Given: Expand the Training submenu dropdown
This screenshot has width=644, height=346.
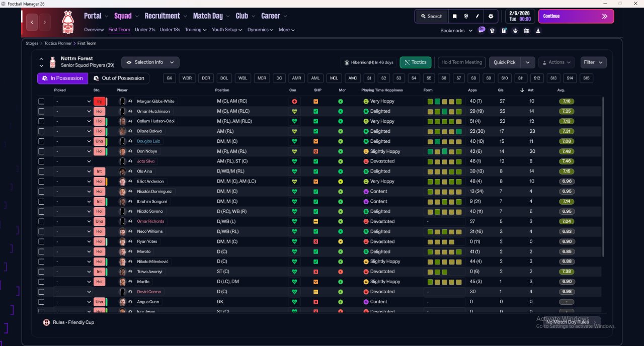Looking at the screenshot, I should [x=195, y=30].
